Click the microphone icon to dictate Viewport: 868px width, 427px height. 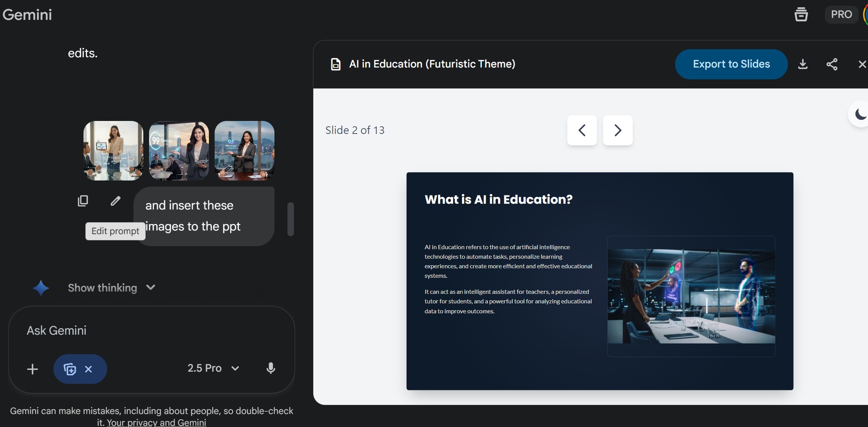click(271, 368)
